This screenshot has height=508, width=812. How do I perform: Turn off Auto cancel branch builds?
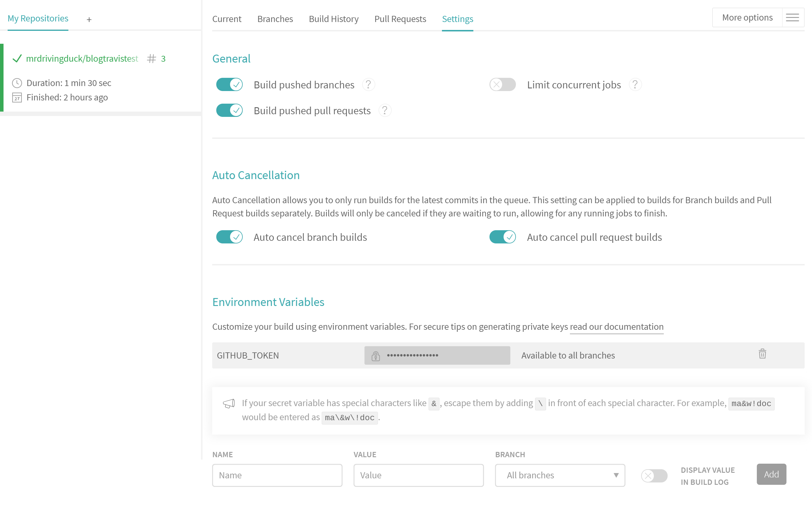[229, 237]
